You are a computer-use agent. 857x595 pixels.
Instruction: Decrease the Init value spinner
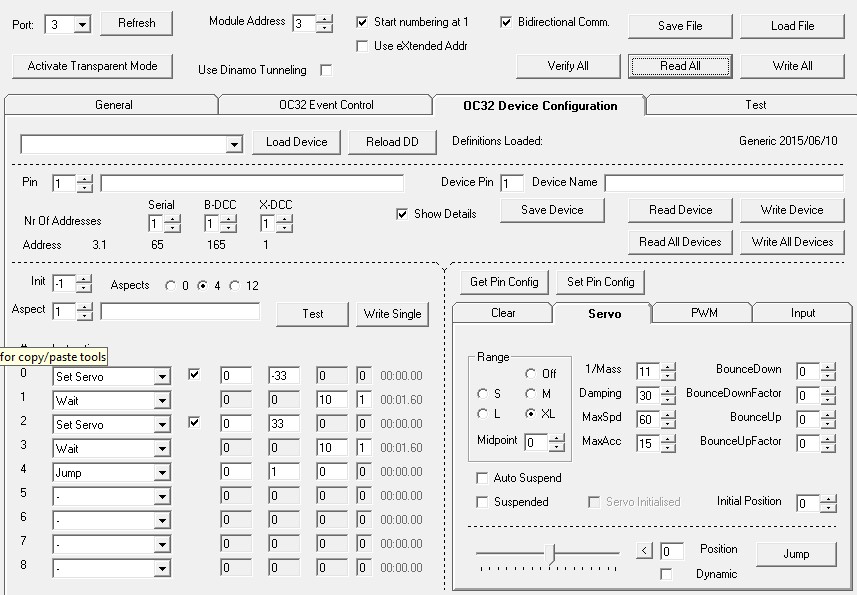click(84, 288)
